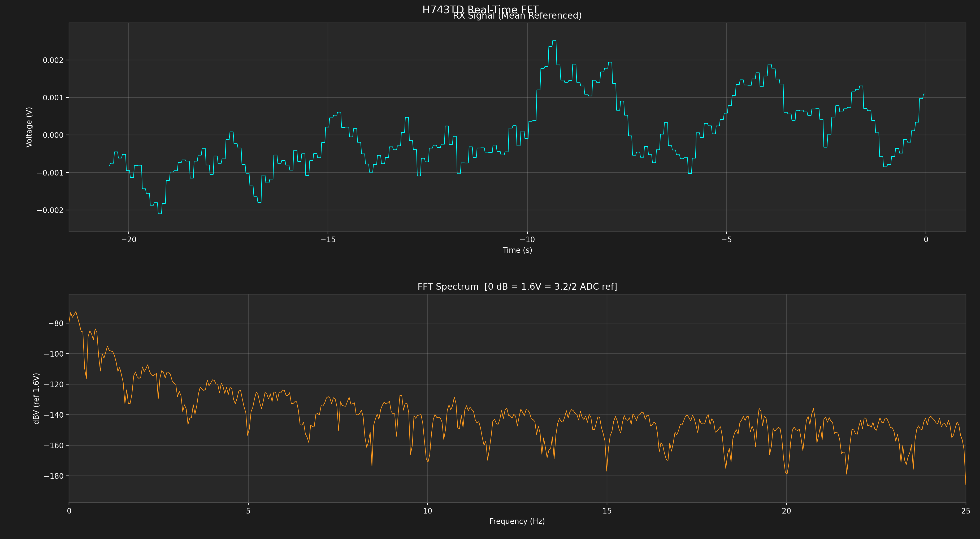Click the dBV (ref 1.6V) axis label
Image resolution: width=980 pixels, height=539 pixels.
click(x=37, y=399)
